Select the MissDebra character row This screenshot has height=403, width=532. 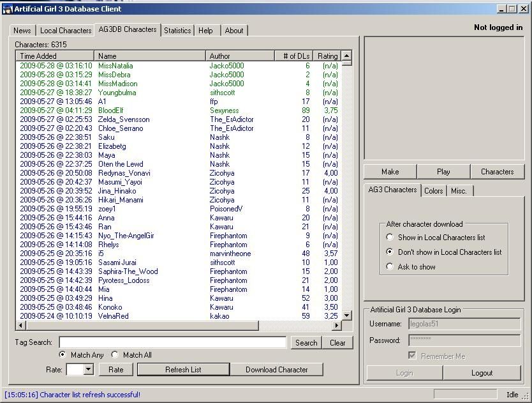pos(179,75)
